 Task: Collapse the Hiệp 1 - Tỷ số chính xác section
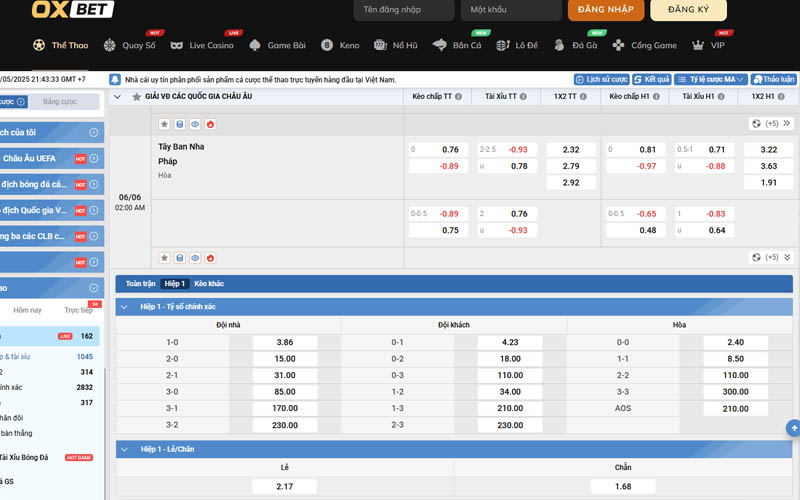click(x=124, y=307)
